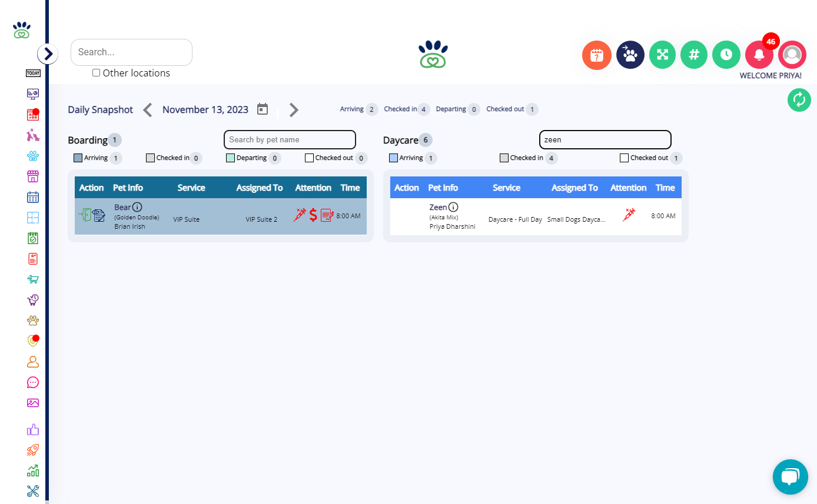817x504 pixels.
Task: Open the user profile avatar menu
Action: click(792, 55)
